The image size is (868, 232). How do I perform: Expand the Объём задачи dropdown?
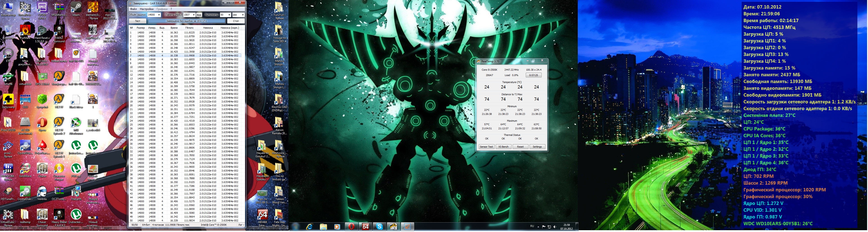click(x=159, y=15)
